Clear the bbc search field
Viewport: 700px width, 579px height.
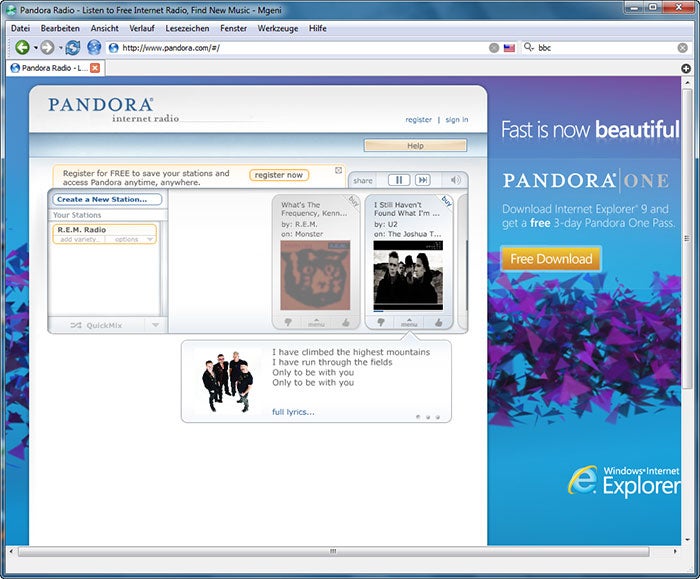click(x=683, y=48)
